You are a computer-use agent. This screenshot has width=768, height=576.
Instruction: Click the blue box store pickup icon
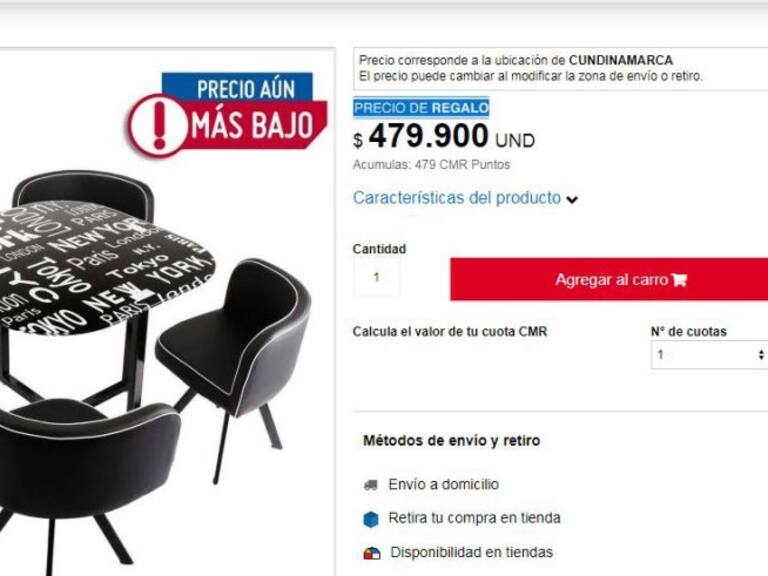pyautogui.click(x=371, y=519)
